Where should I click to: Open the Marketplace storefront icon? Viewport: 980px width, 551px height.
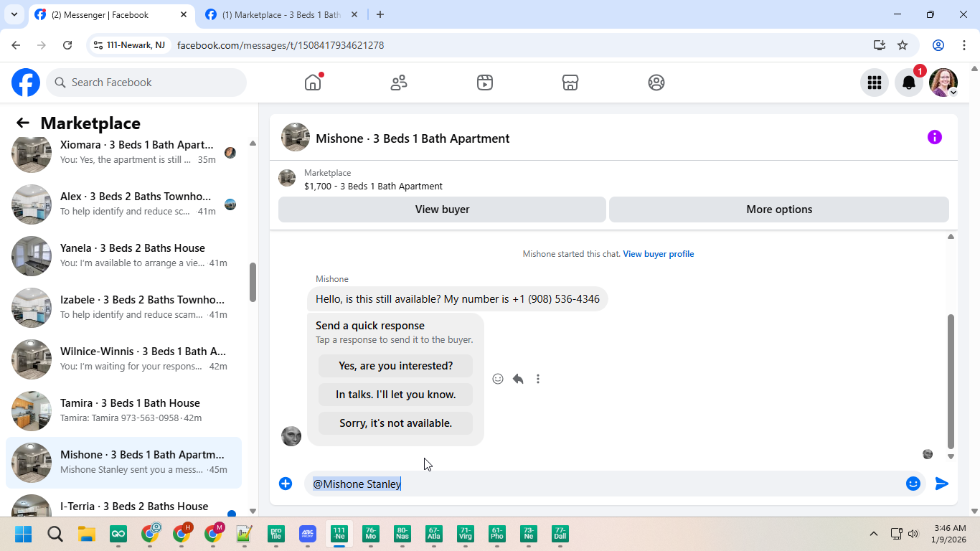tap(570, 83)
